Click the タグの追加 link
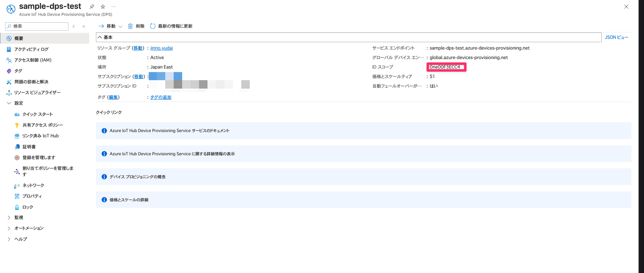This screenshot has height=273, width=644. [x=161, y=97]
